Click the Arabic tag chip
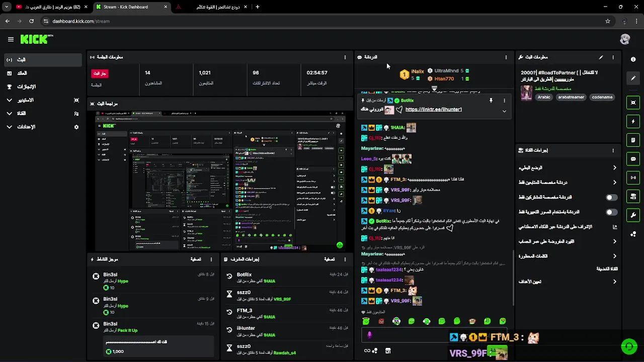Screen dimensions: 644x362 coord(544,97)
